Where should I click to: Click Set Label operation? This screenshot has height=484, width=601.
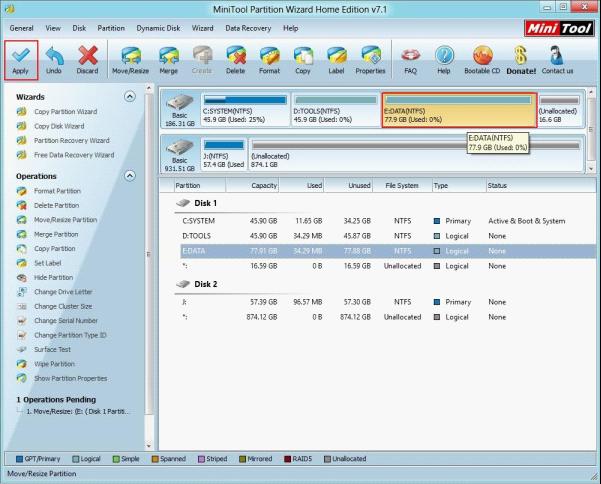48,263
